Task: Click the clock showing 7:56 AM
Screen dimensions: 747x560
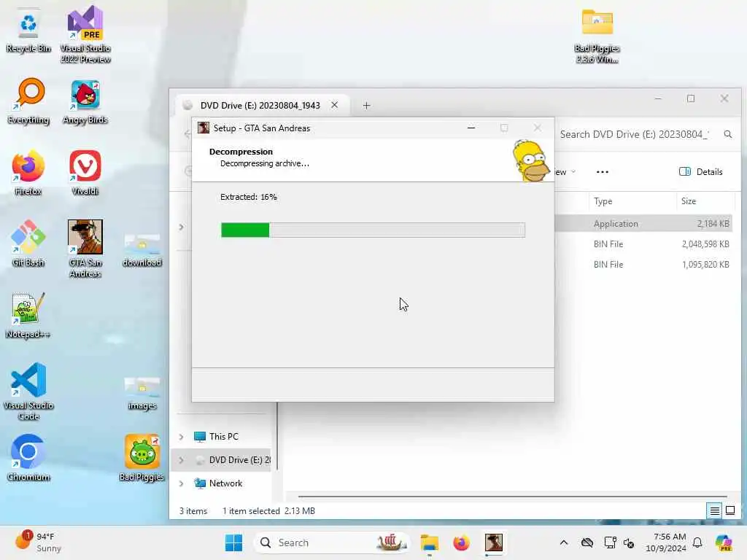Action: [x=666, y=542]
